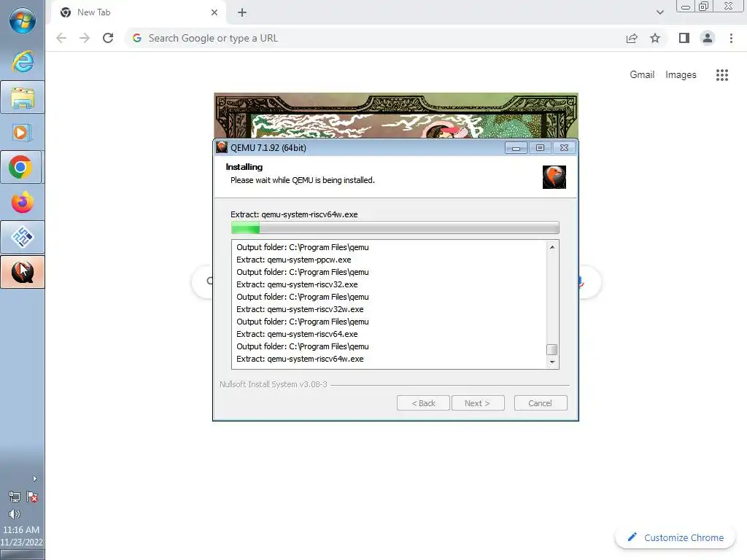
Task: Open Chrome profile avatar menu
Action: pyautogui.click(x=708, y=38)
